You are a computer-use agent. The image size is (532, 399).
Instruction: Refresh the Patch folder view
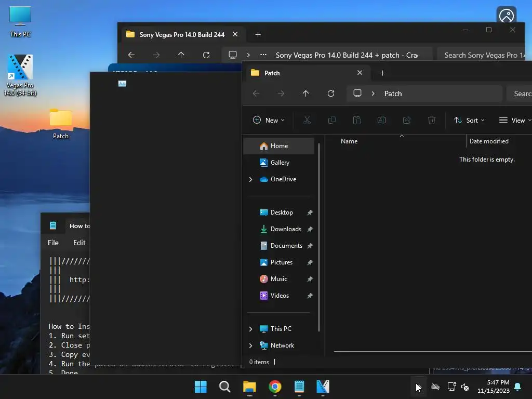(x=331, y=94)
